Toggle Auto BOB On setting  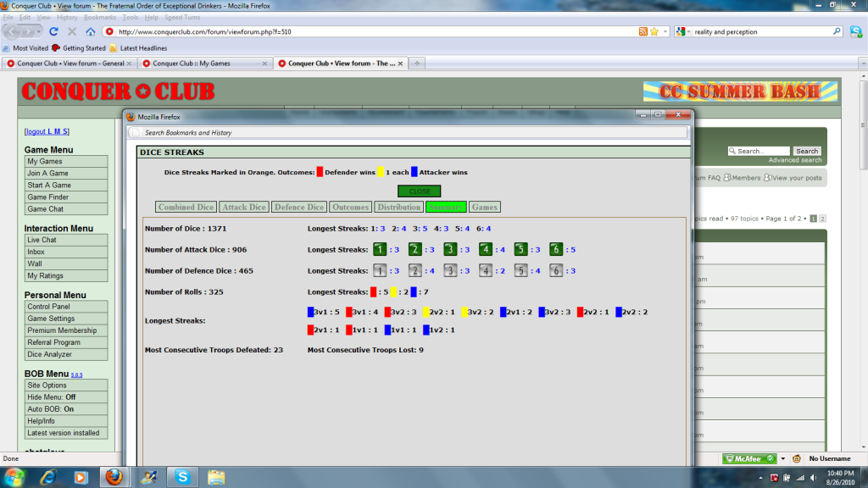pyautogui.click(x=66, y=409)
